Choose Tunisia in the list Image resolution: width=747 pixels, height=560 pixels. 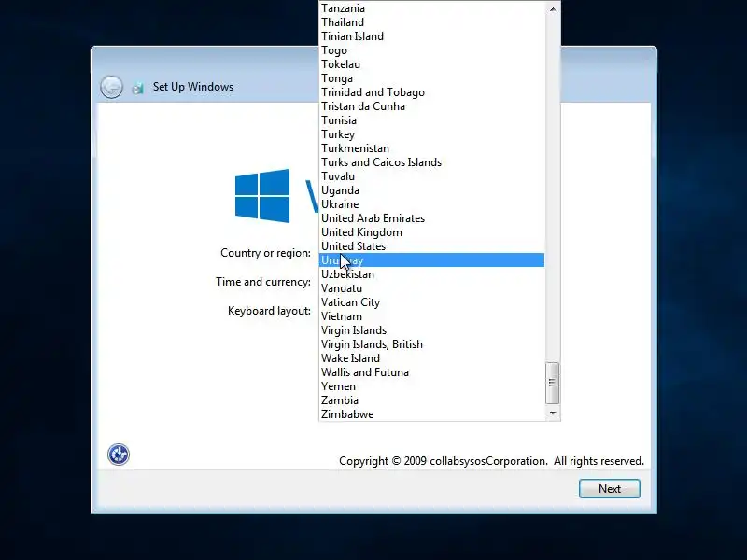[431, 120]
